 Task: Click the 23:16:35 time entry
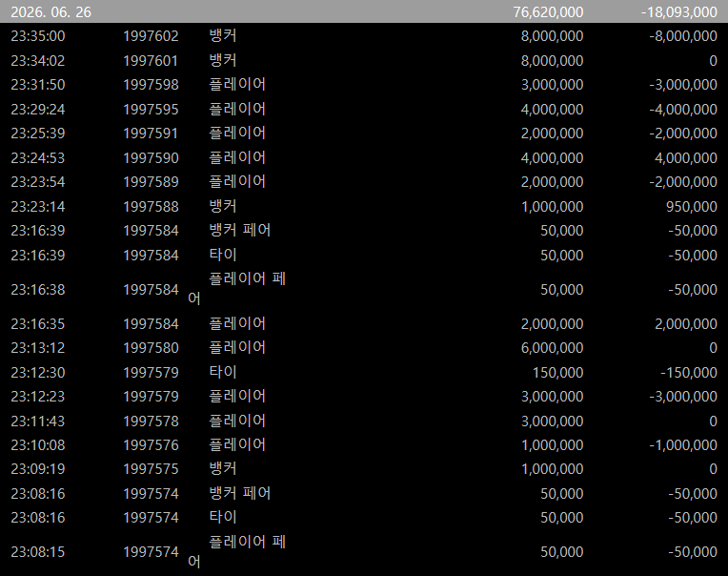coord(38,324)
